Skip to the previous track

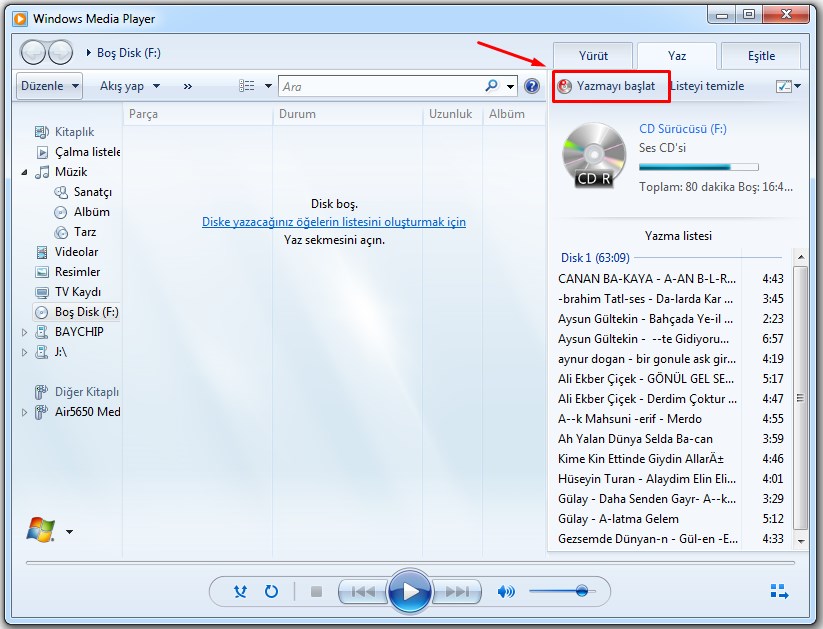click(x=362, y=591)
